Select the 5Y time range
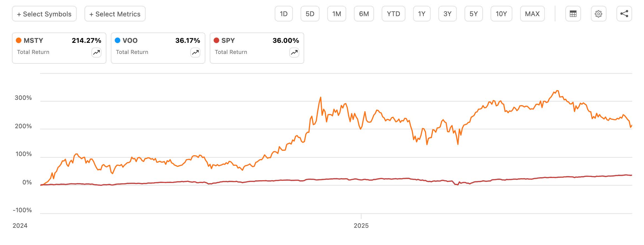 coord(473,13)
